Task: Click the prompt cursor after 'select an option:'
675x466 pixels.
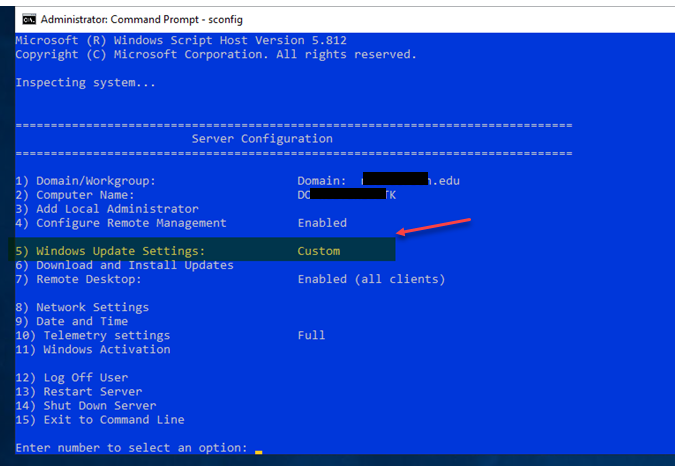Action: 258,452
